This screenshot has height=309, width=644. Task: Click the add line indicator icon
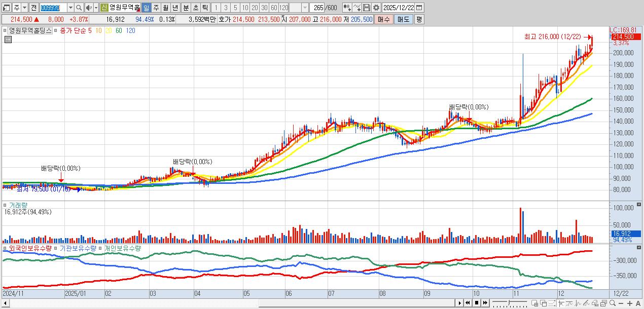[x=356, y=8]
